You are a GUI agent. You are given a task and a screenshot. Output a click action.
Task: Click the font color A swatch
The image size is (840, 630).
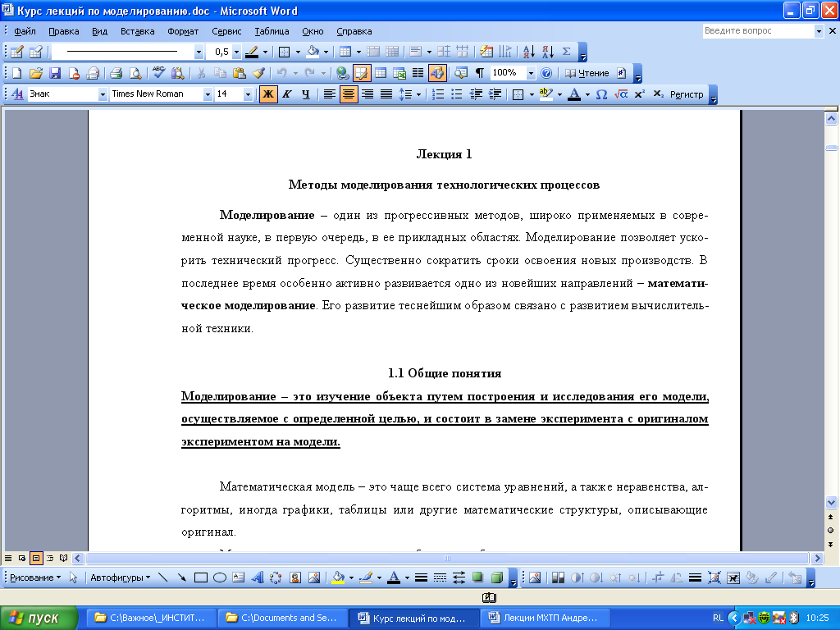[x=574, y=94]
